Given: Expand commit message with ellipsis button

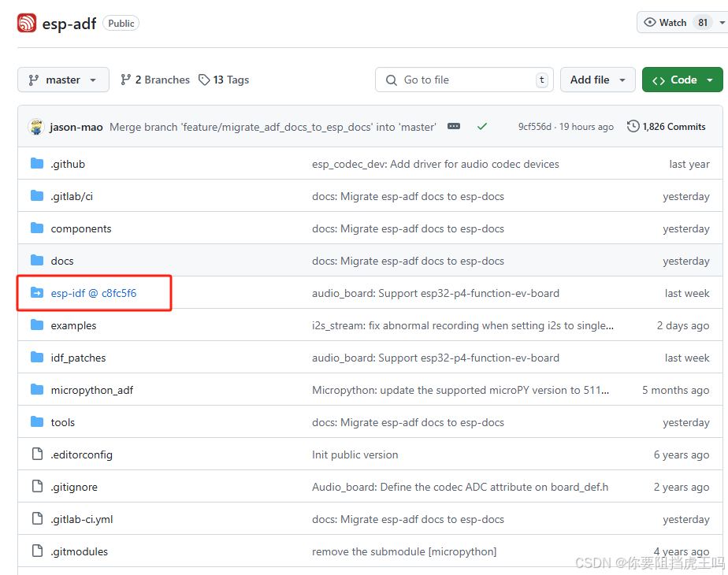Looking at the screenshot, I should (x=454, y=126).
